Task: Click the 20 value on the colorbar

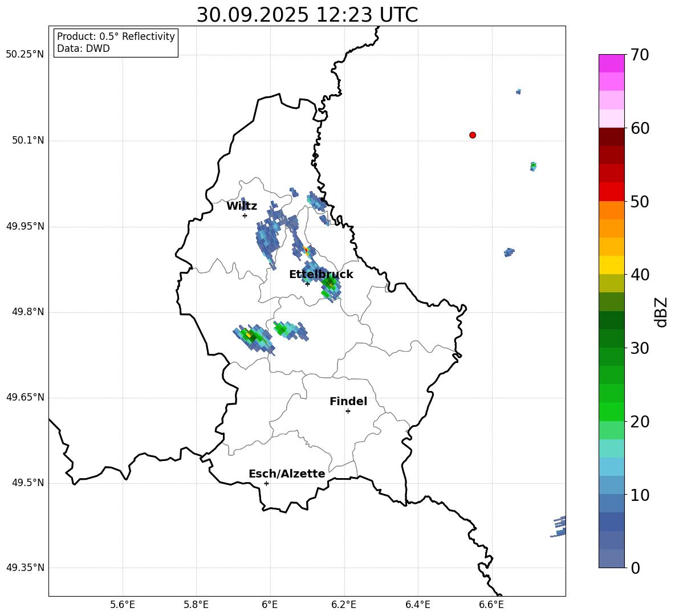Action: click(x=640, y=422)
